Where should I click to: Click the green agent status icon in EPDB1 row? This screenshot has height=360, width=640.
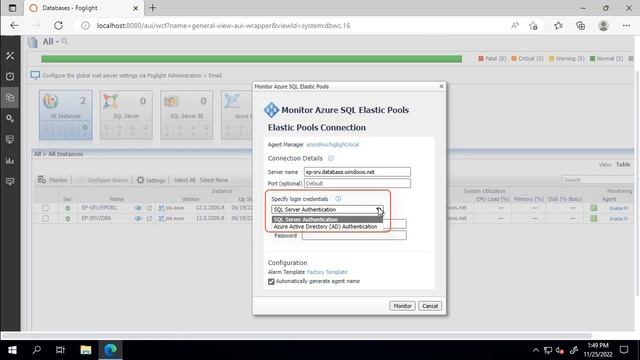point(593,208)
